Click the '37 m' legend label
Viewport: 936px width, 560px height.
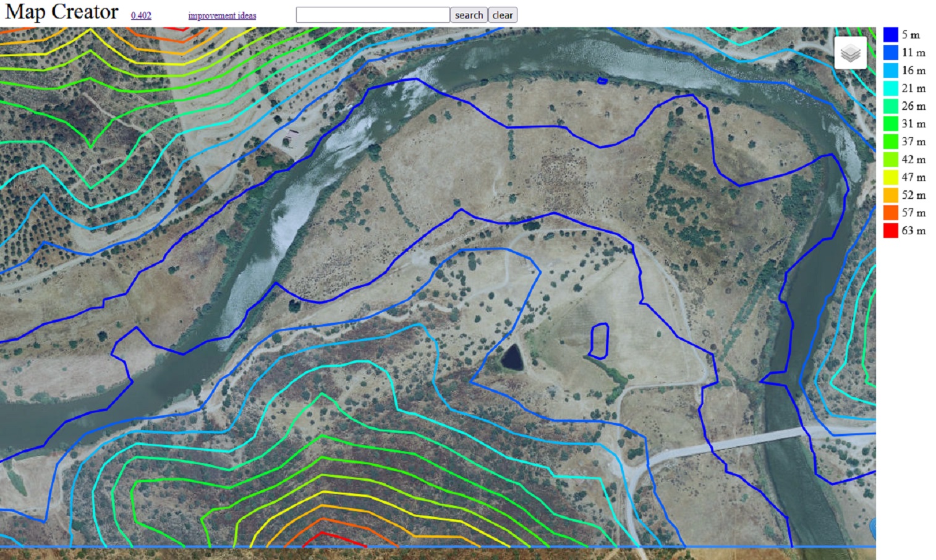click(x=914, y=142)
